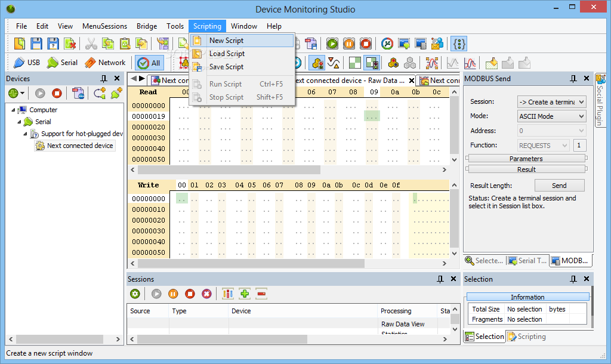
Task: Expand the Parameters section
Action: click(x=526, y=158)
